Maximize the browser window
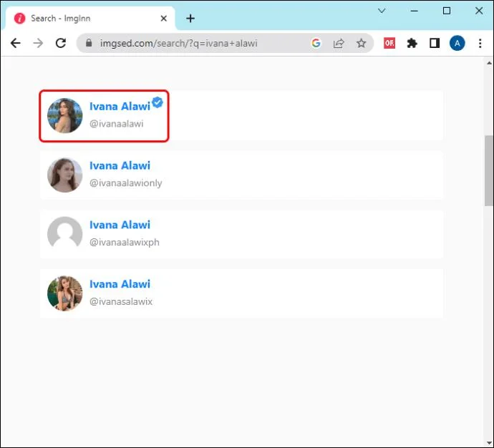The image size is (494, 448). point(447,11)
